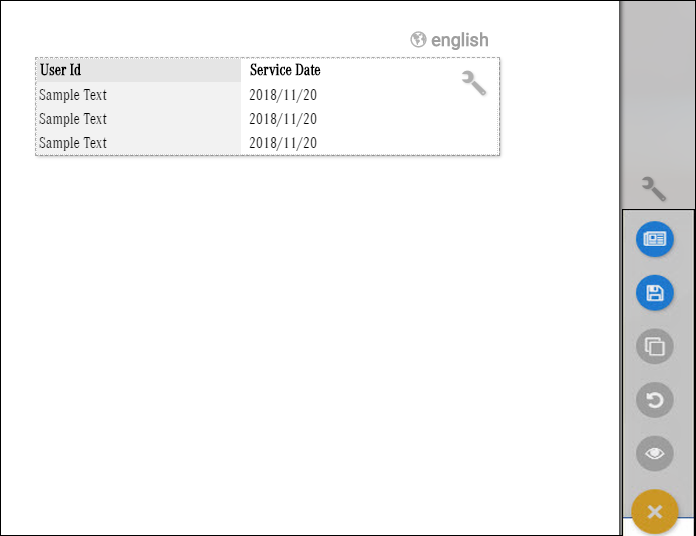Screen dimensions: 696x536
Task: Click the gray duplicate copy button
Action: click(655, 347)
